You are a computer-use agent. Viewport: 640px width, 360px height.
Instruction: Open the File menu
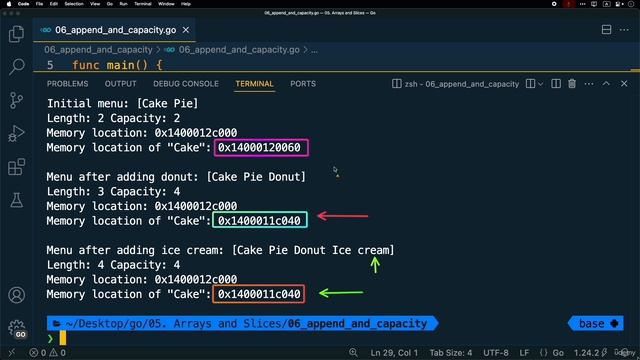39,4
